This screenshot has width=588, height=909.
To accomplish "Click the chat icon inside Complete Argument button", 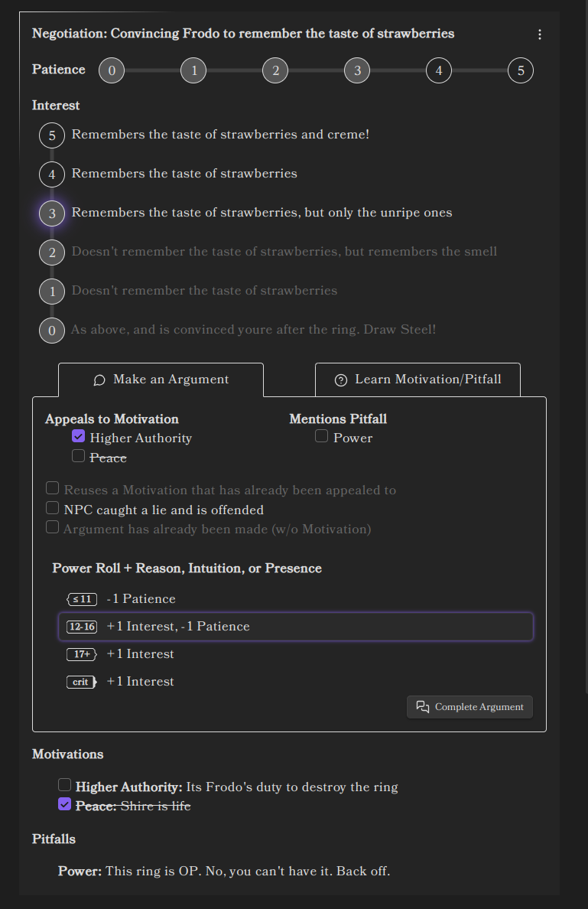I will (x=422, y=706).
